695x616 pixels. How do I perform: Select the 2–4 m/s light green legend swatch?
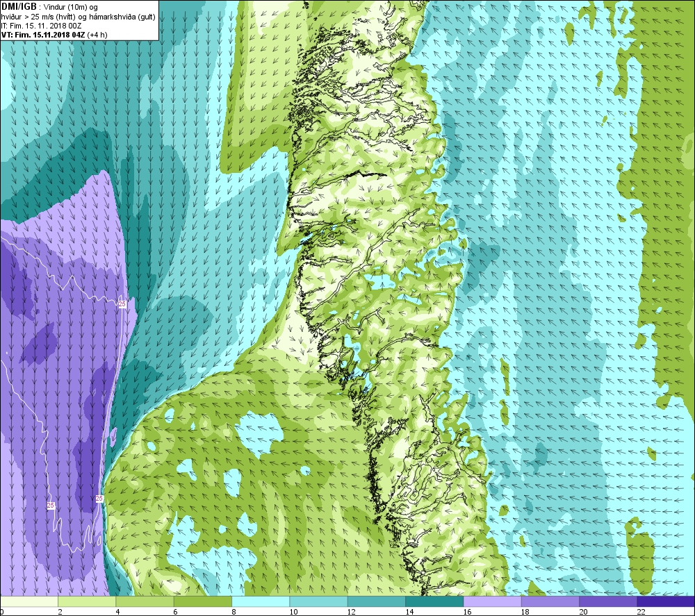[87, 601]
